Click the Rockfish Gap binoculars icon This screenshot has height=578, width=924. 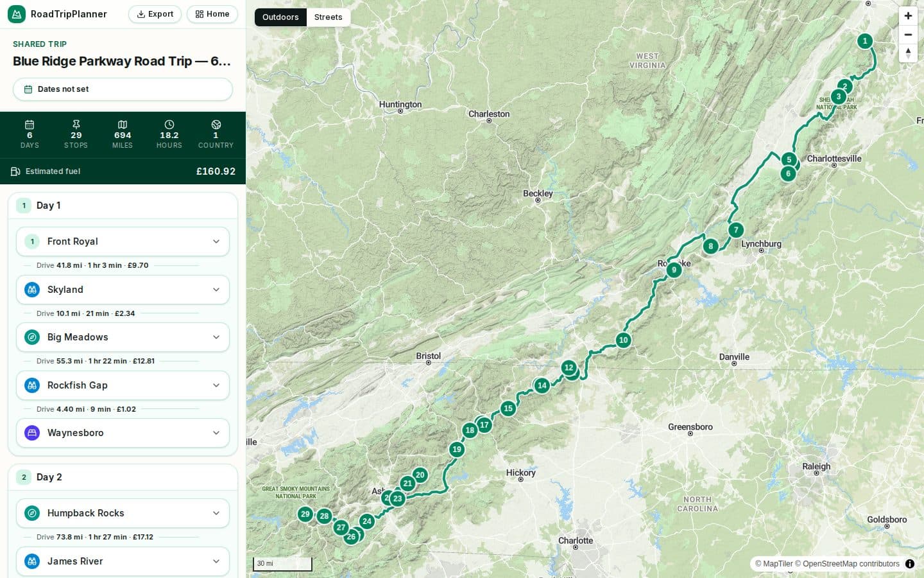click(32, 385)
